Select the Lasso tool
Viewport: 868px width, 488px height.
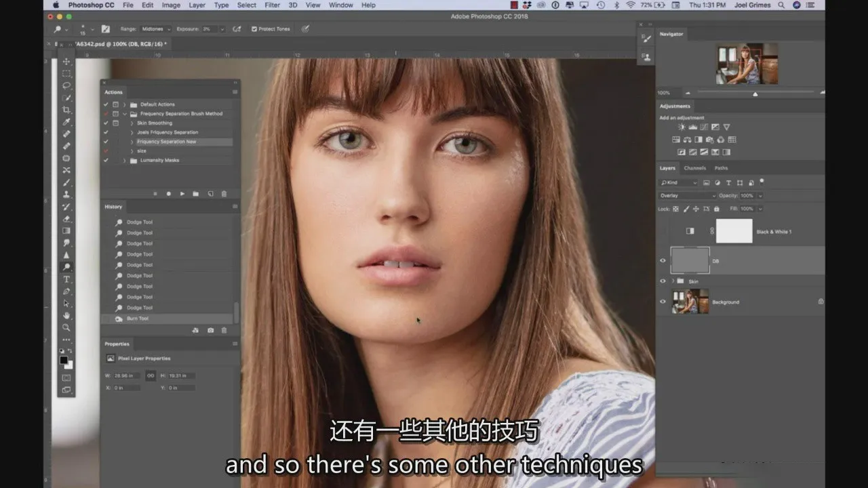66,86
